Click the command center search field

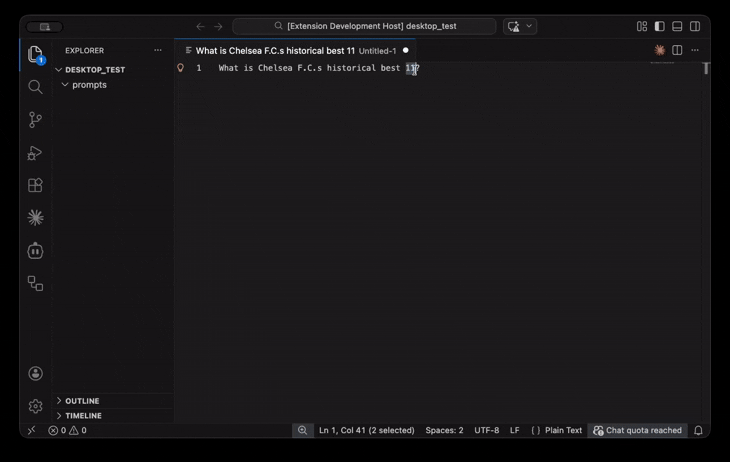[x=365, y=26]
